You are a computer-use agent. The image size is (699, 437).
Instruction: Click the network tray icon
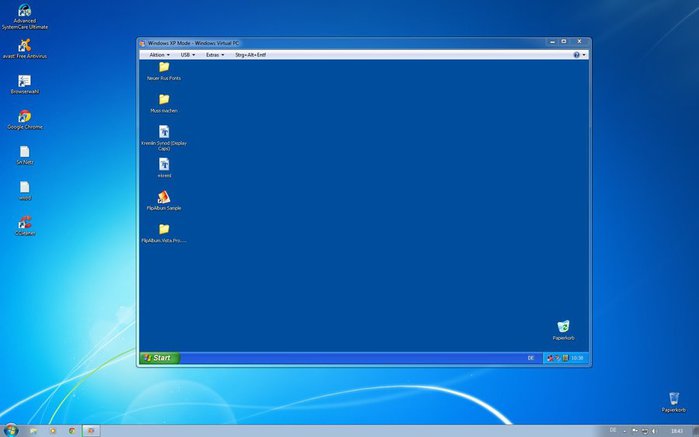tap(645, 431)
